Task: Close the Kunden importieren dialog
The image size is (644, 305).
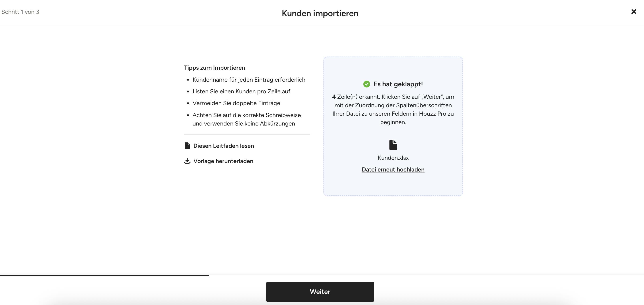Action: pyautogui.click(x=633, y=12)
